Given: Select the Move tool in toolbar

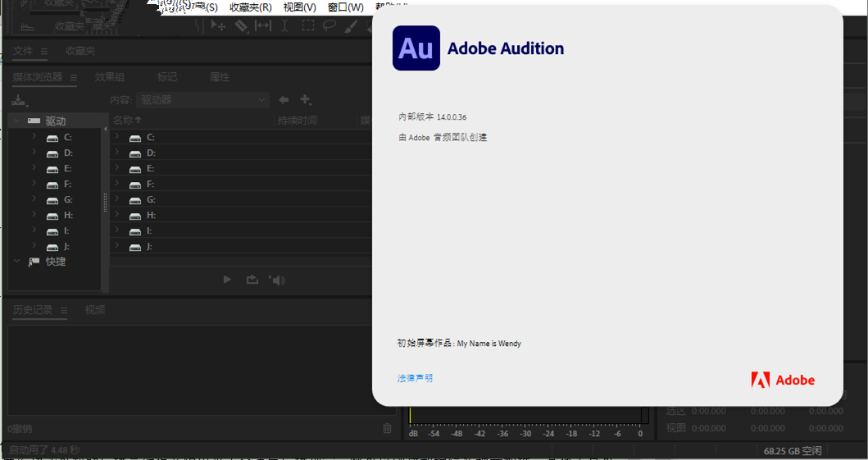Looking at the screenshot, I should click(x=218, y=25).
